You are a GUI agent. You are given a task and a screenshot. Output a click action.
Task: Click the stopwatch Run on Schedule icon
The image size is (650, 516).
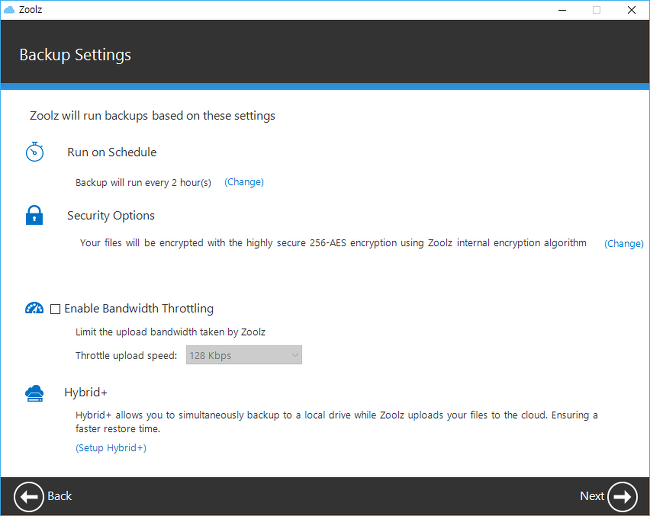coord(34,152)
